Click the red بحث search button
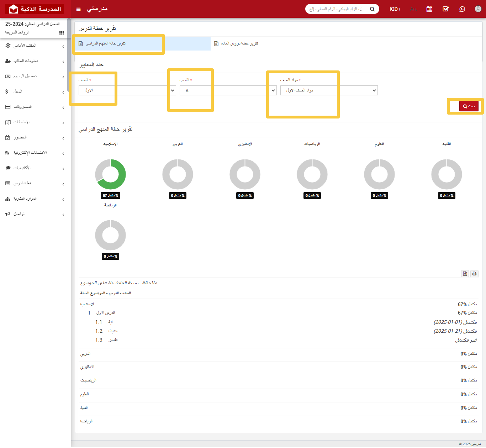 click(469, 106)
